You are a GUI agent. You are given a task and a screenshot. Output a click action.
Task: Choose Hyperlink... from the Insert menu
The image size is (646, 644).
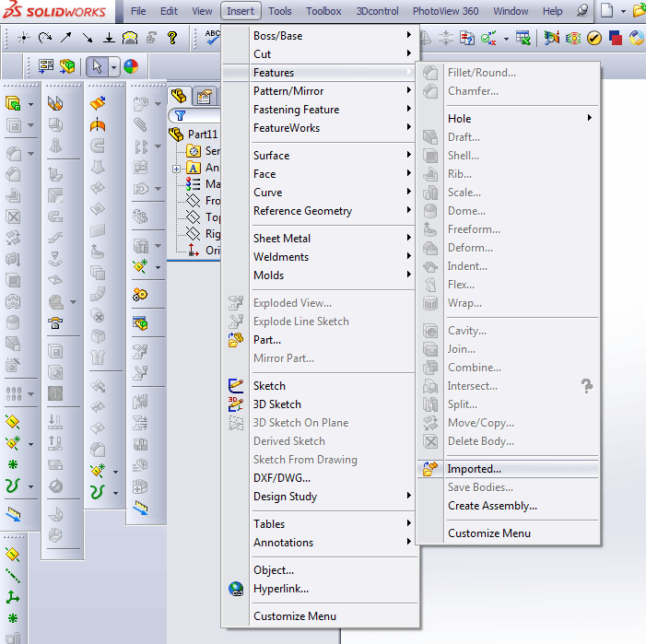(x=319, y=589)
